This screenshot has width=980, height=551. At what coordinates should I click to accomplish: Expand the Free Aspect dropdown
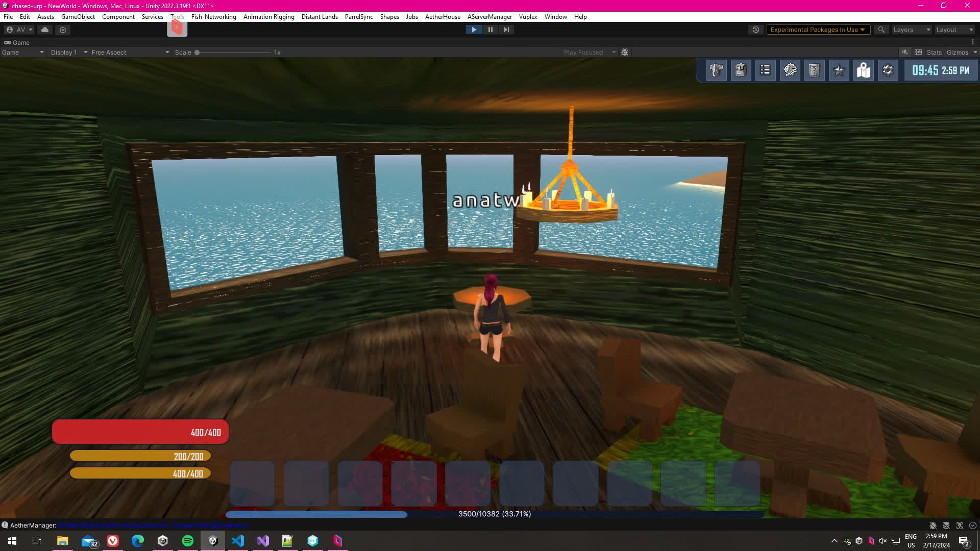point(130,53)
